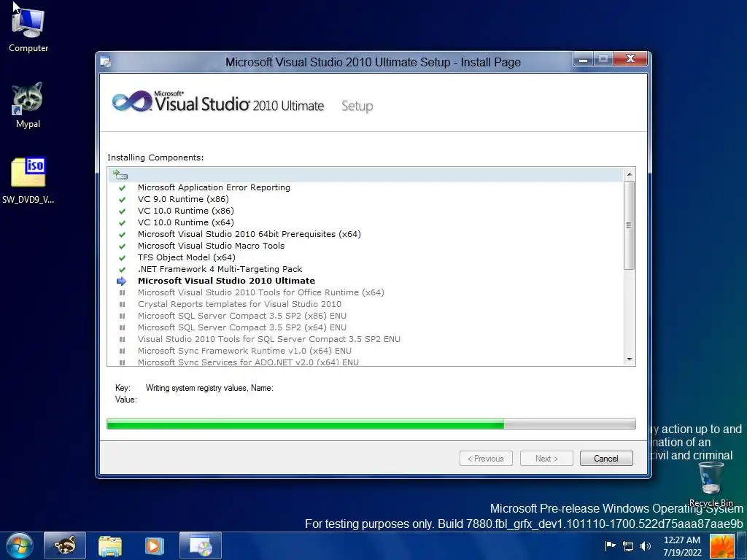Open volume speaker tray icon
The height and width of the screenshot is (560, 747).
coord(646,546)
